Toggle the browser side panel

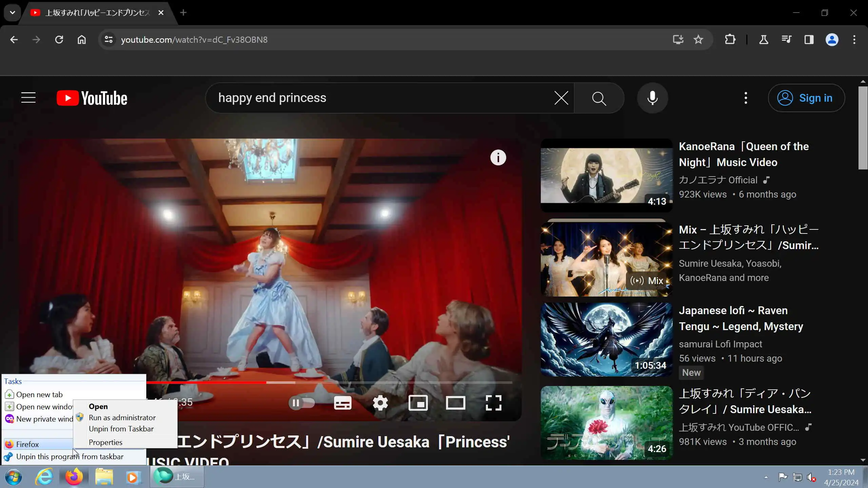coord(809,40)
